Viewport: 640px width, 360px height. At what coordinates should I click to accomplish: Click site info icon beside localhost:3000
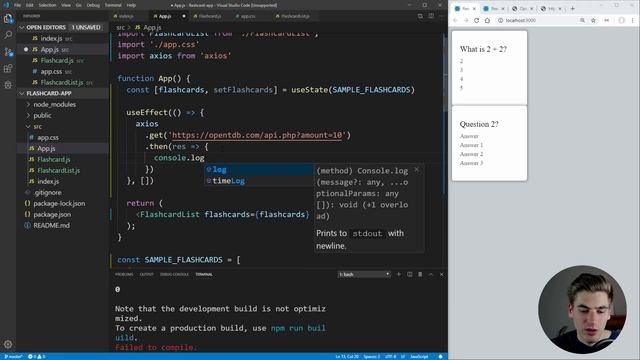(500, 20)
